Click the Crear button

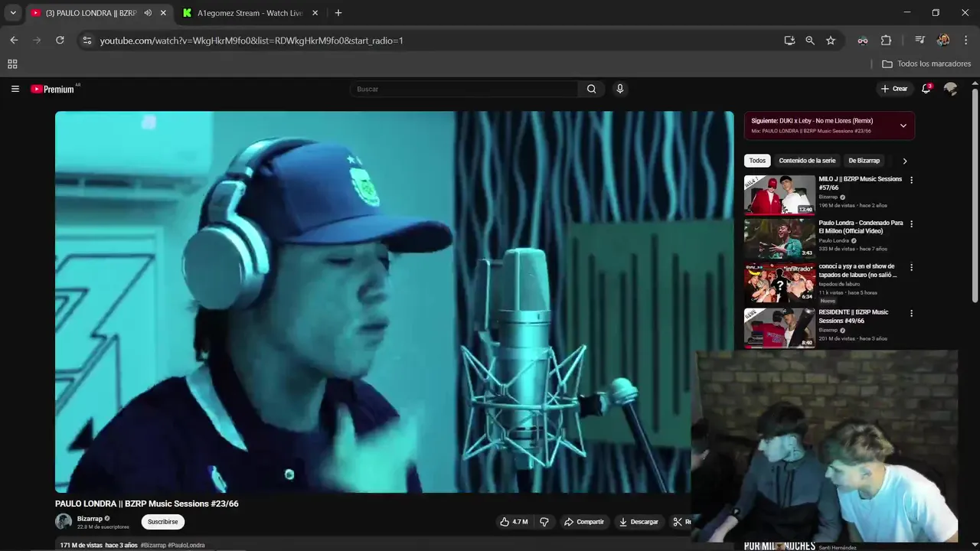coord(893,89)
